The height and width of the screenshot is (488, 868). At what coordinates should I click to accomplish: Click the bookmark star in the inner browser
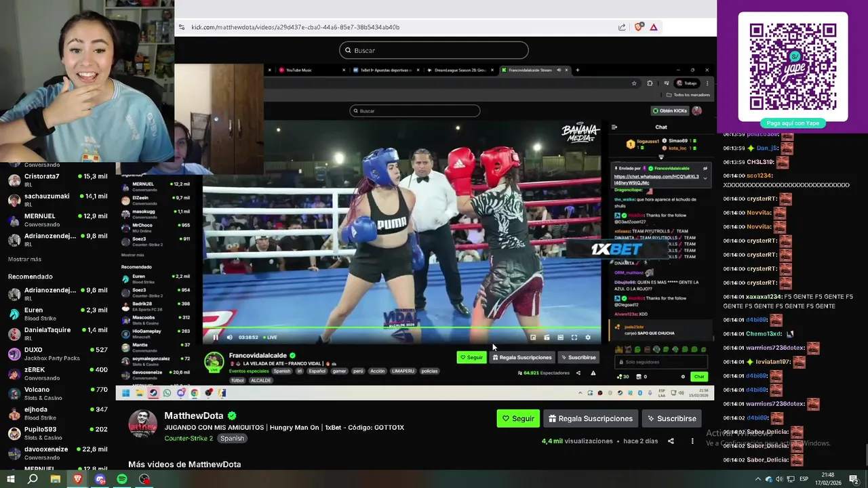tap(634, 83)
